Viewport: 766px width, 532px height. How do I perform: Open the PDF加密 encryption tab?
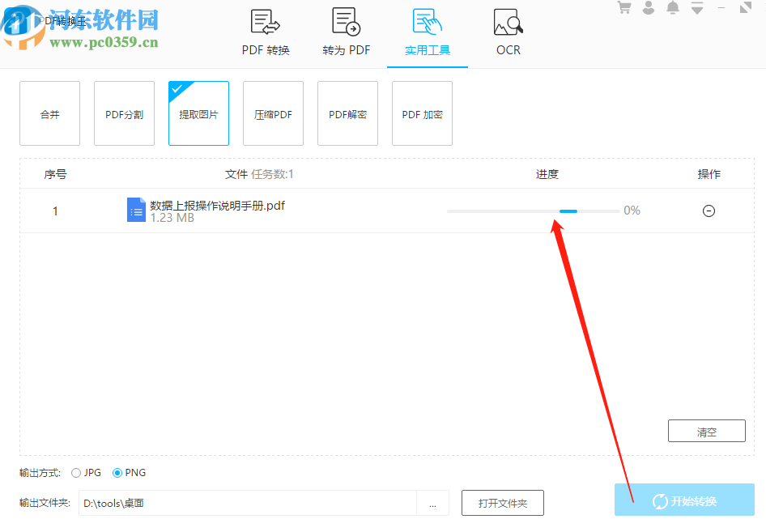[x=422, y=113]
